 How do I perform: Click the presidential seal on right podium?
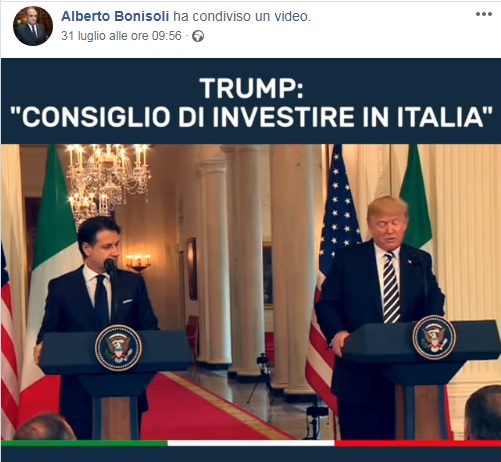(434, 337)
